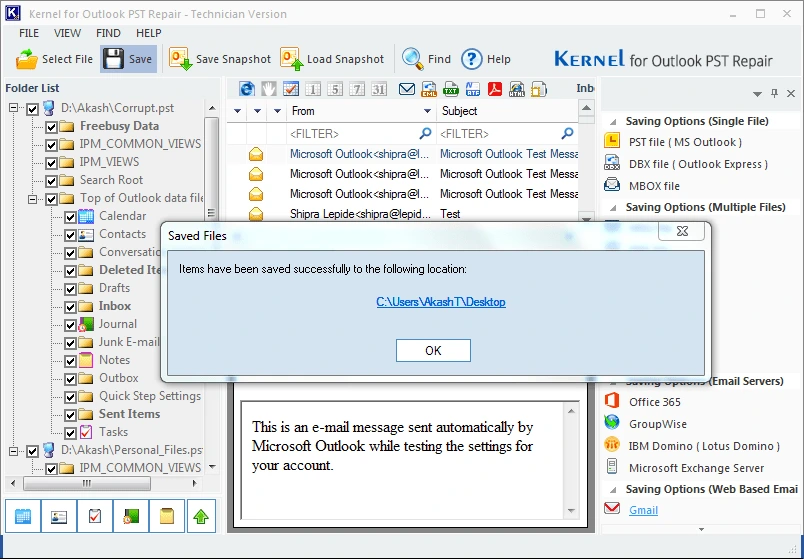Select Office 365 saving option

tap(642, 402)
